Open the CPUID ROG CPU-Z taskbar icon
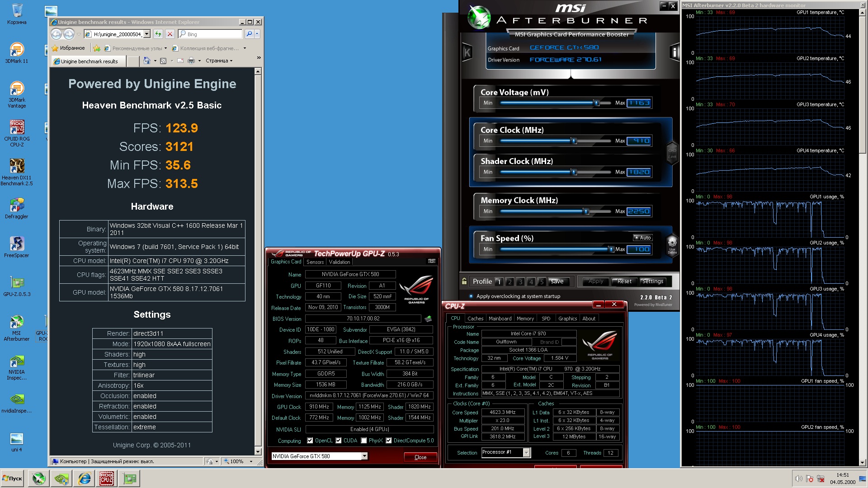868x488 pixels. pos(106,479)
